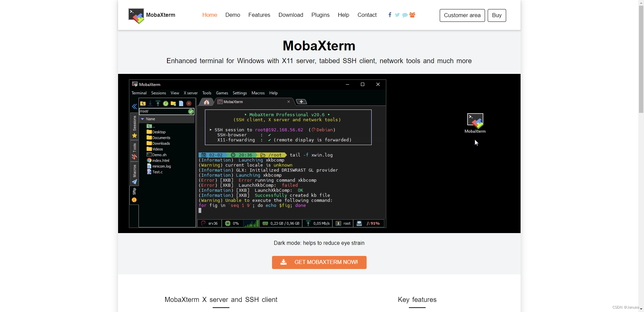
Task: Close the MobaXterm session tab
Action: [x=288, y=102]
